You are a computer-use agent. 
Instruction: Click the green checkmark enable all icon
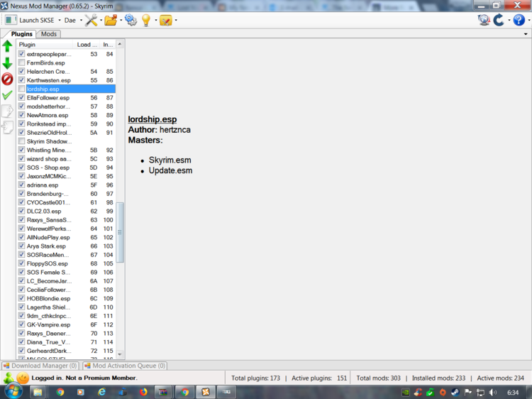point(8,95)
